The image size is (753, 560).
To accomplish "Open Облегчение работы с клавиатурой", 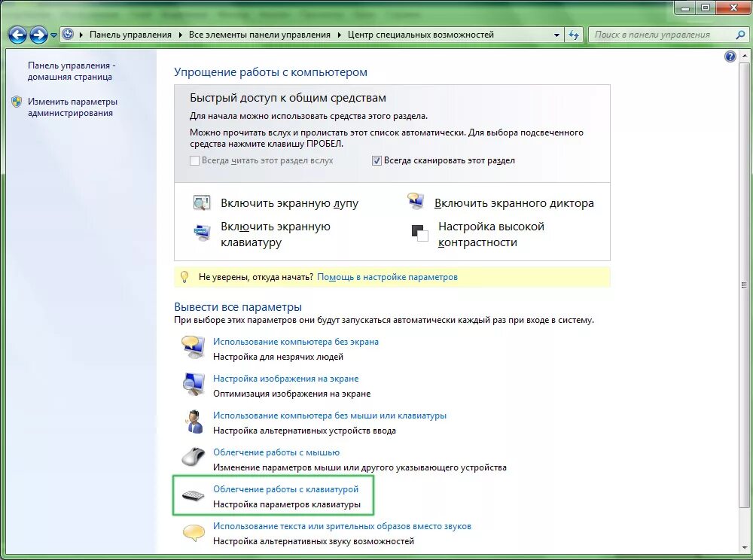I will (285, 489).
